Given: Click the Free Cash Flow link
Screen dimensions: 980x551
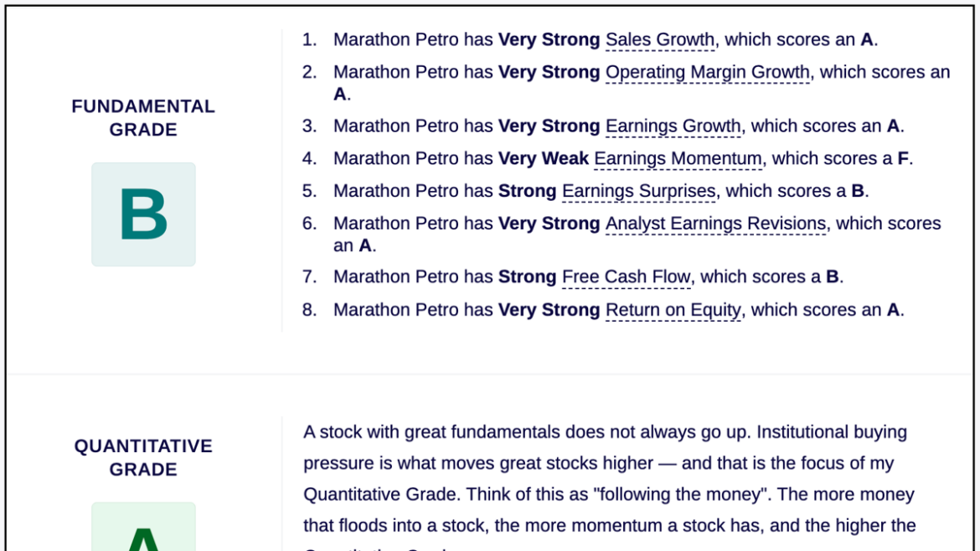Looking at the screenshot, I should [x=627, y=276].
